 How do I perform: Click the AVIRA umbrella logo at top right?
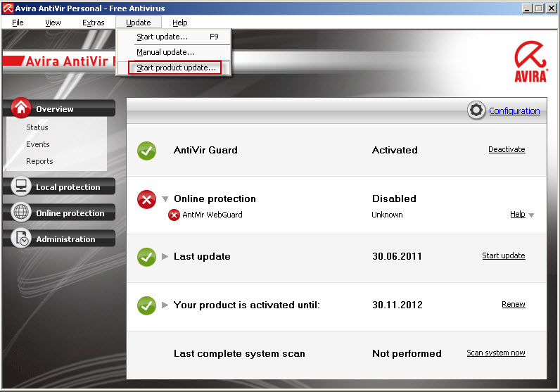point(530,61)
